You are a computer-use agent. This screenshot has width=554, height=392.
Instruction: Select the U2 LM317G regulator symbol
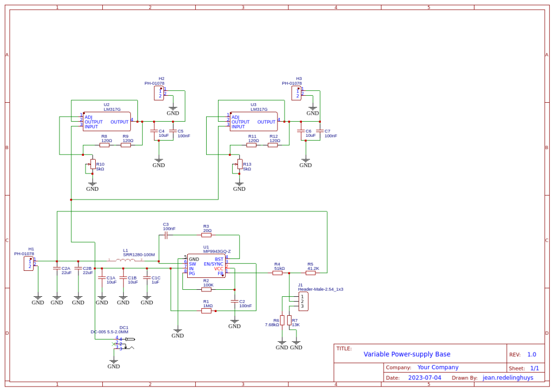107,122
